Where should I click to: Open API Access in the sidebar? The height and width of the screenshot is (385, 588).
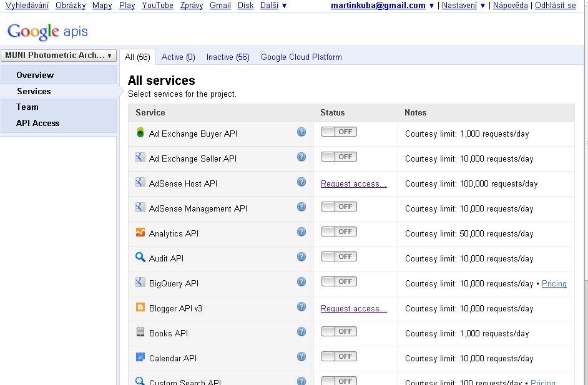38,123
